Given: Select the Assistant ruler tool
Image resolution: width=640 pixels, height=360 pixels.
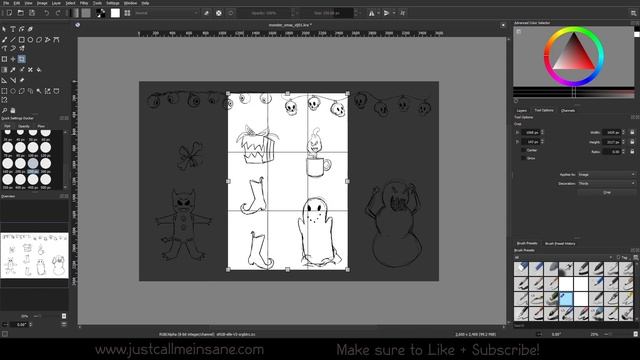Looking at the screenshot, I should tap(4, 80).
